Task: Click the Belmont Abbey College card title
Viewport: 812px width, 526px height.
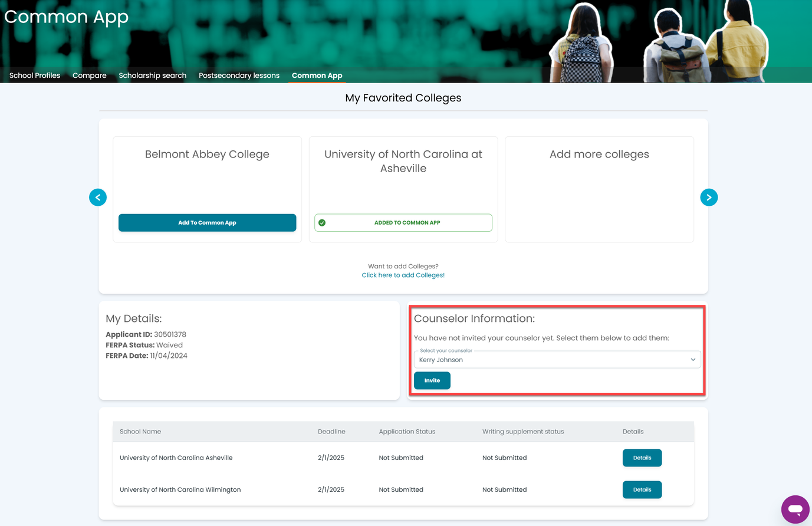Action: (207, 154)
